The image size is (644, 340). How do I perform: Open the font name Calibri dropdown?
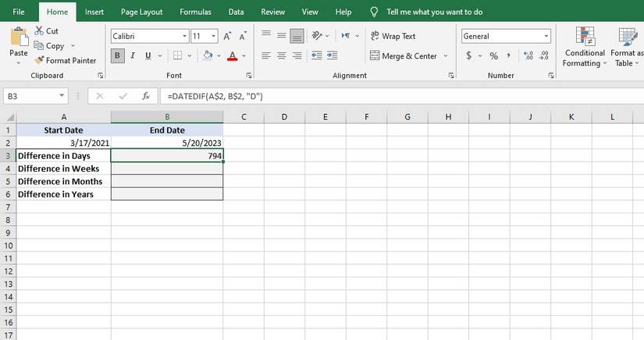pyautogui.click(x=184, y=36)
